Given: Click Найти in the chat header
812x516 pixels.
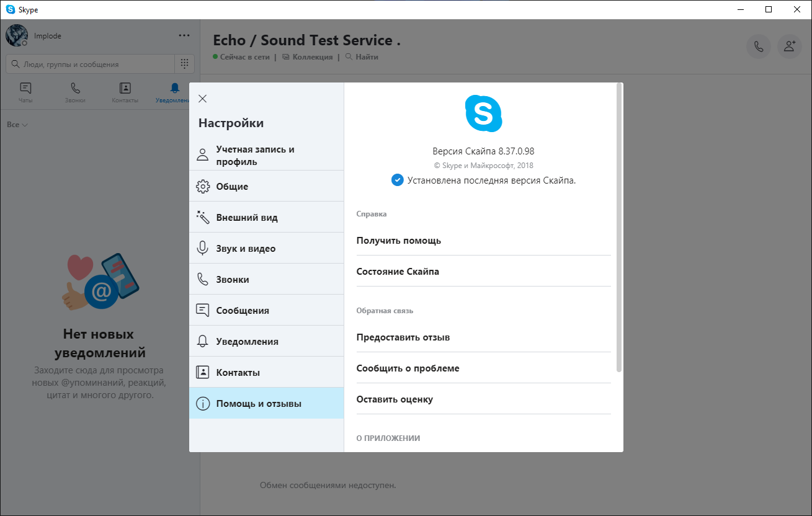Looking at the screenshot, I should pyautogui.click(x=362, y=57).
